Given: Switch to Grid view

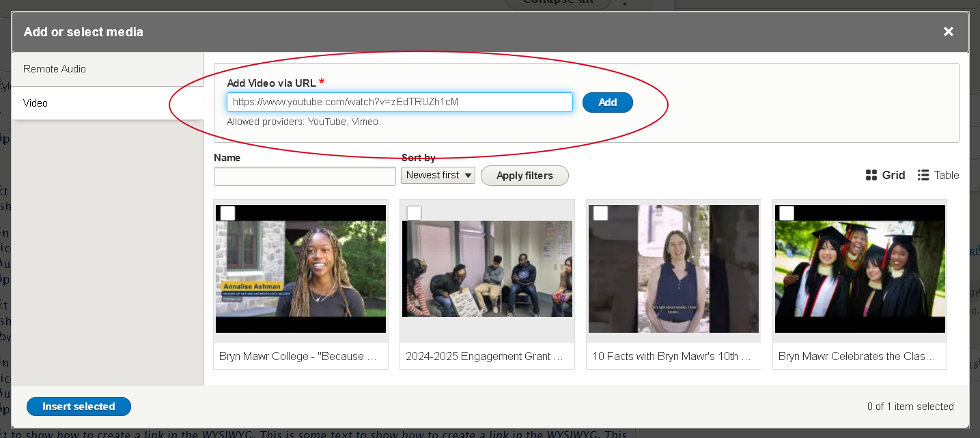Looking at the screenshot, I should click(885, 175).
